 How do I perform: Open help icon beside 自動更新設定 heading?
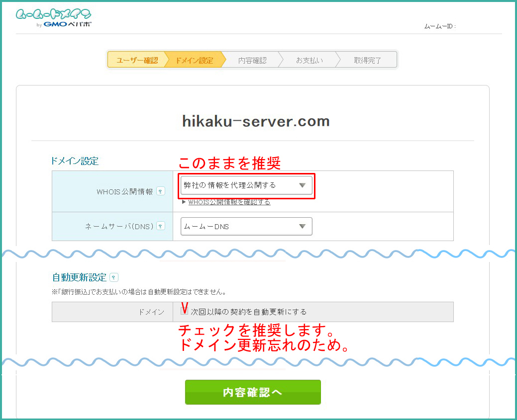[x=114, y=277]
